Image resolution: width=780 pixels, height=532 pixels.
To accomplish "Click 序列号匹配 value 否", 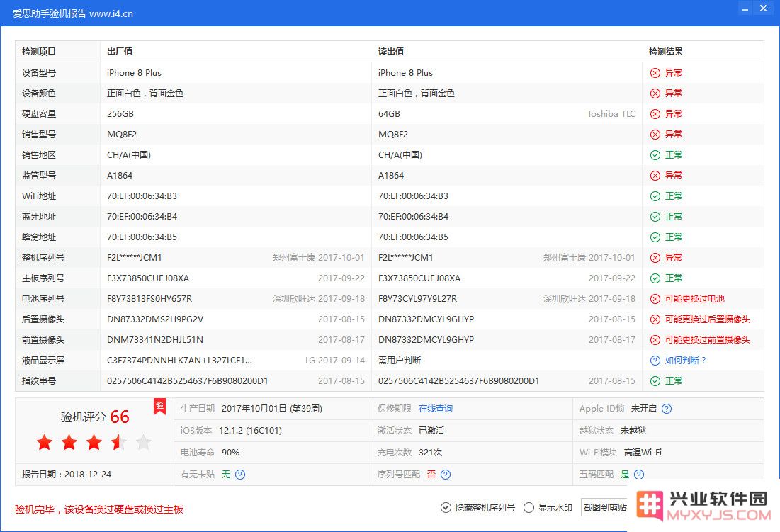I will click(431, 475).
